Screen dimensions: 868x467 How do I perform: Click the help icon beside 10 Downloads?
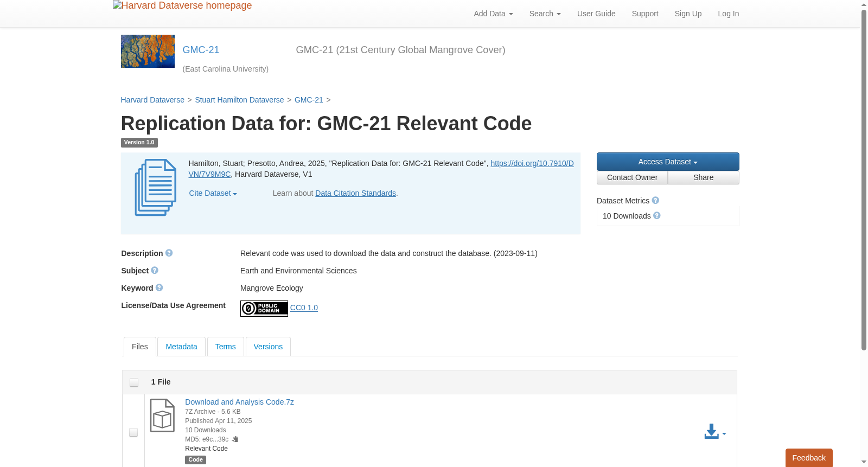657,216
